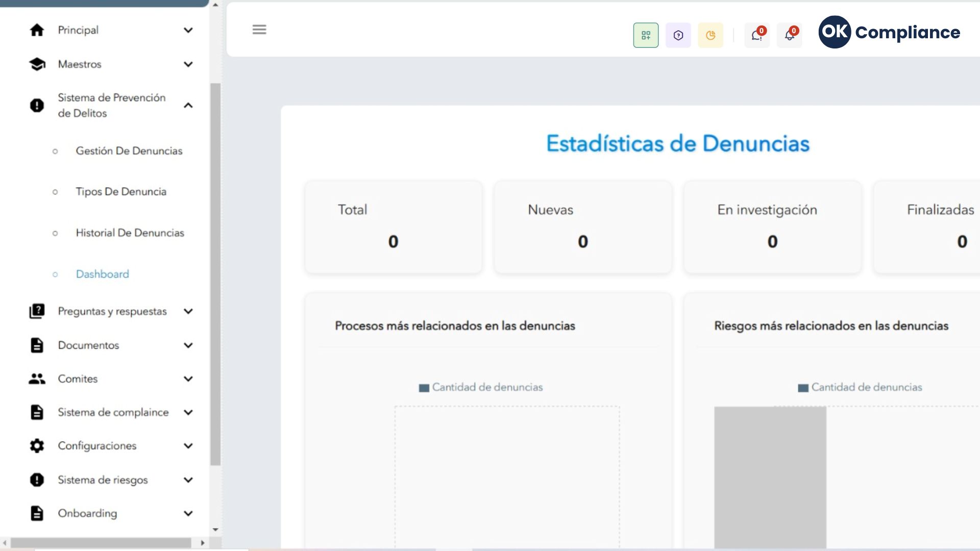Toggle the hamburger sidebar menu
Image resolution: width=980 pixels, height=551 pixels.
click(x=259, y=30)
